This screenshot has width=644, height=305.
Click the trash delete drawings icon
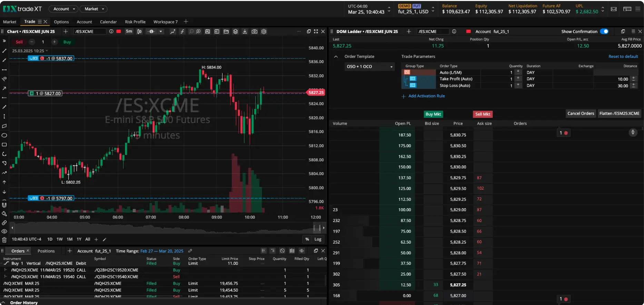pos(4,240)
